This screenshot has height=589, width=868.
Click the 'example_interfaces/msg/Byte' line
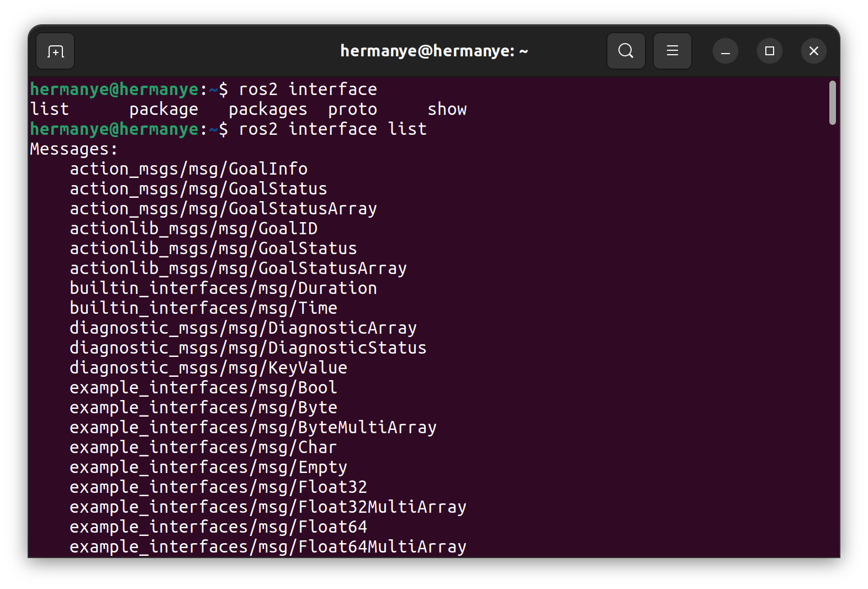click(x=204, y=408)
